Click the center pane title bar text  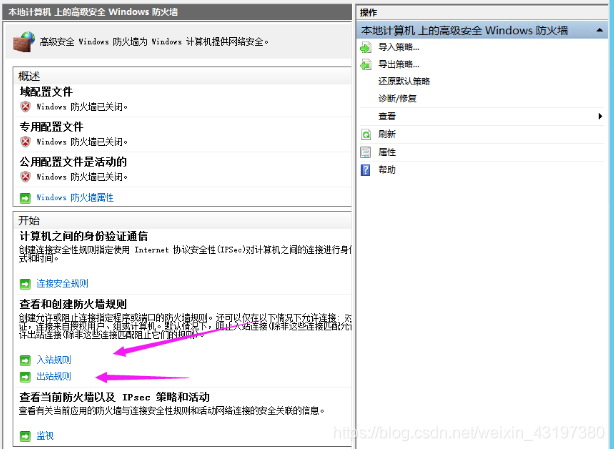pos(93,12)
